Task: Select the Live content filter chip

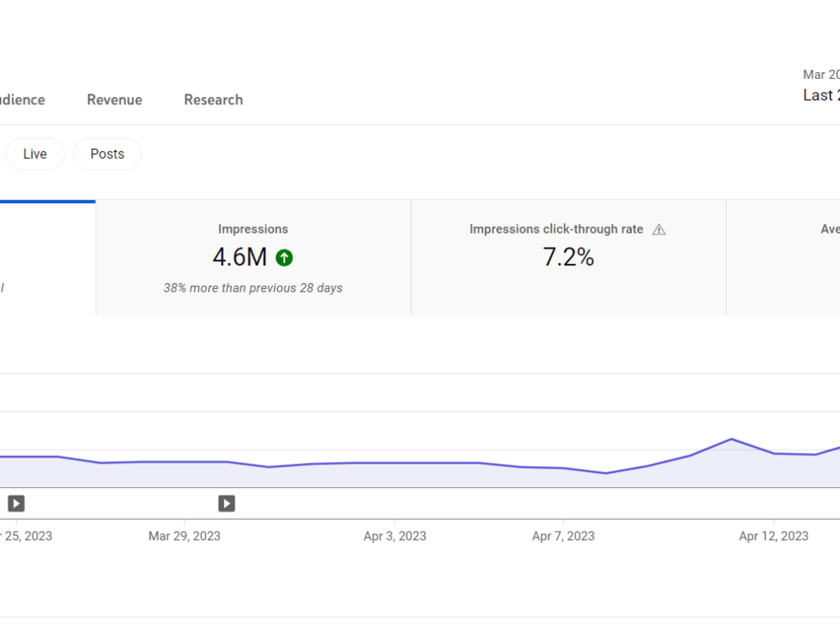Action: coord(34,154)
